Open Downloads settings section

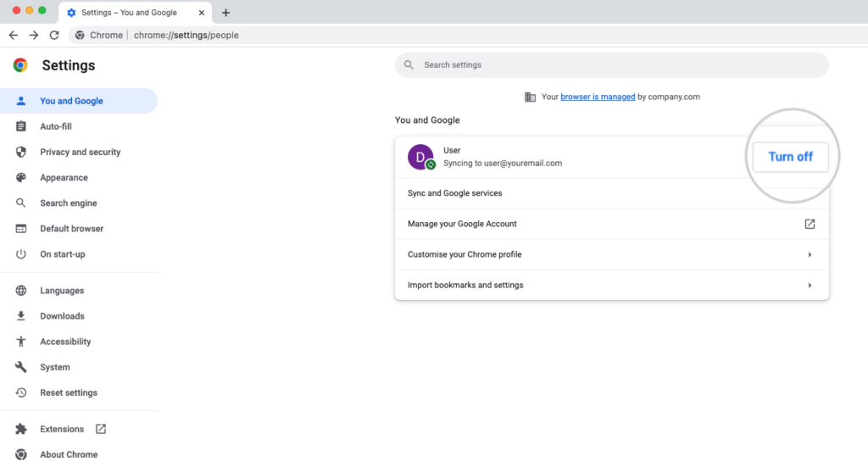79,315
